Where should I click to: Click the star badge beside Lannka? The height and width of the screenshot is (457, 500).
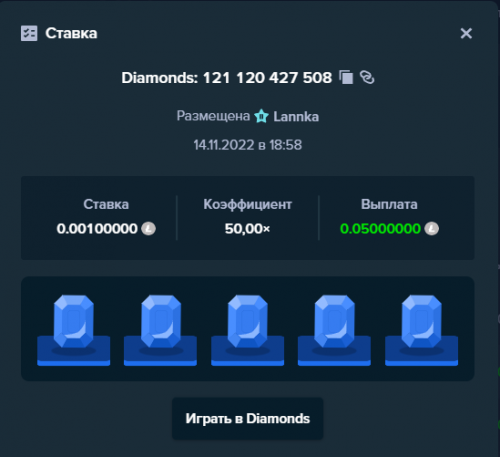[261, 116]
